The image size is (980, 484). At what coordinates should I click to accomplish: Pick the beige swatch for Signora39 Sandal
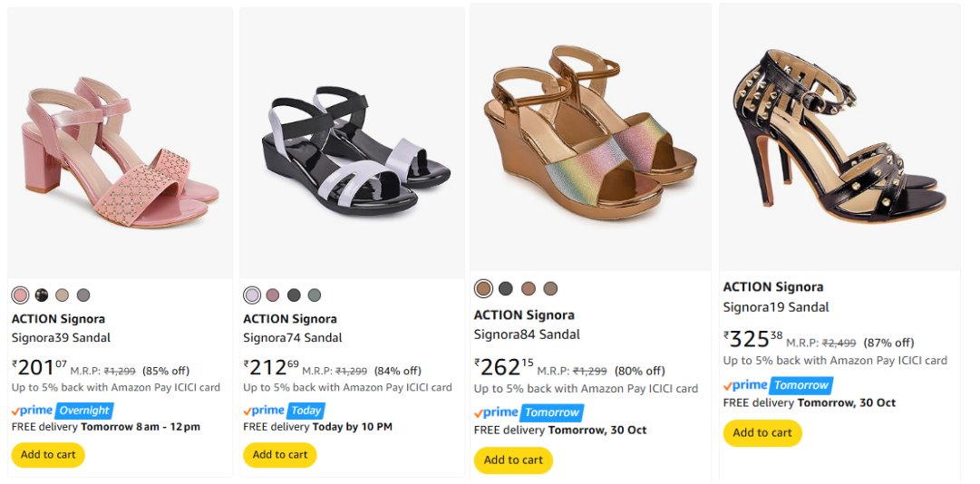63,295
